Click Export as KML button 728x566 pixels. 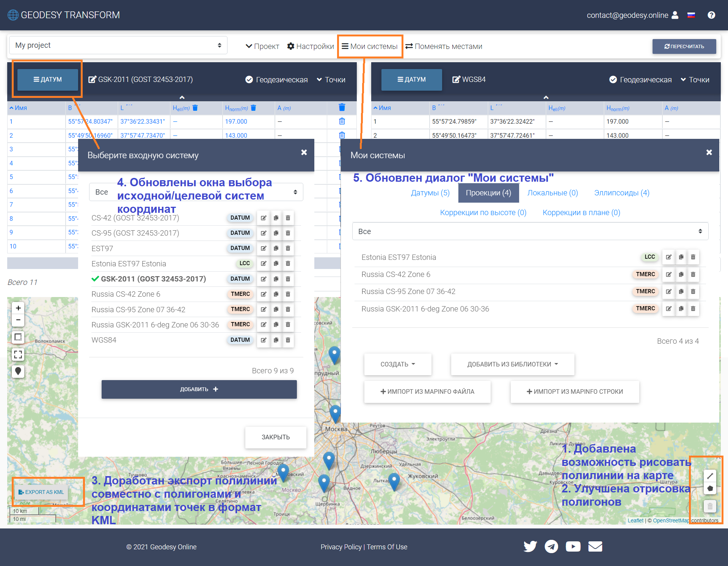41,492
